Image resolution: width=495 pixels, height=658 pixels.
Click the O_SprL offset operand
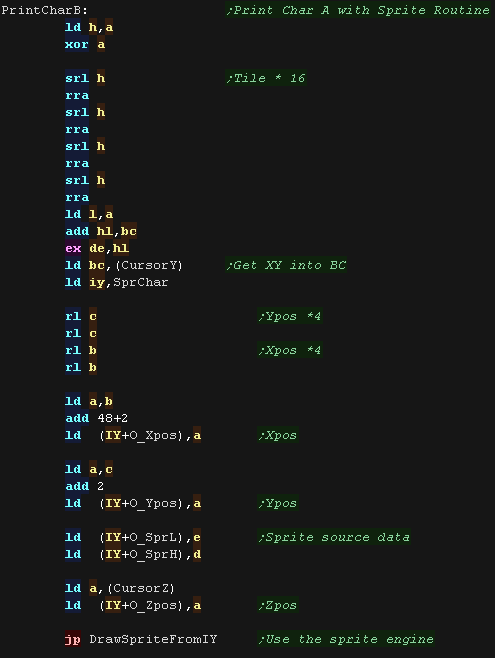click(x=153, y=537)
